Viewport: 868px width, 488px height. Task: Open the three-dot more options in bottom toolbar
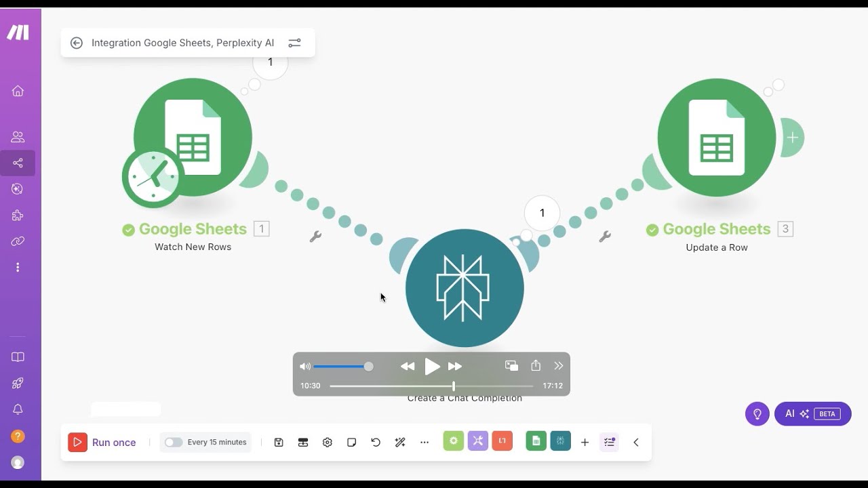425,443
